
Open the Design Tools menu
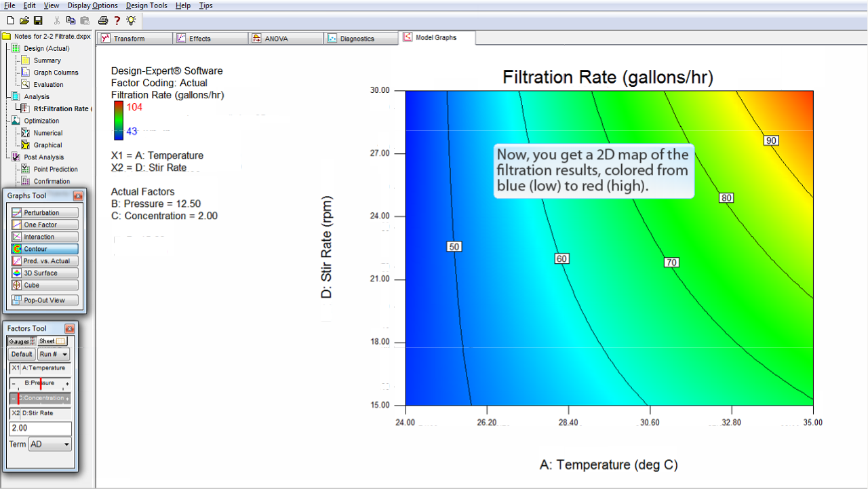tap(146, 5)
